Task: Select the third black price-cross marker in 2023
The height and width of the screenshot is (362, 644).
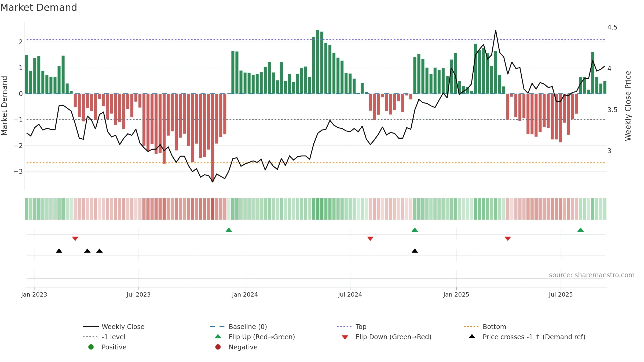Action: pyautogui.click(x=100, y=251)
